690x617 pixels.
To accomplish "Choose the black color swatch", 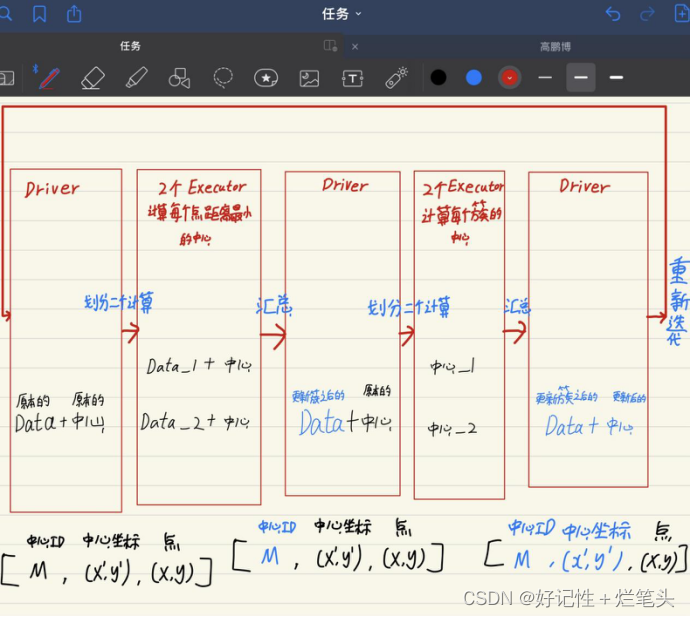I will pos(438,77).
